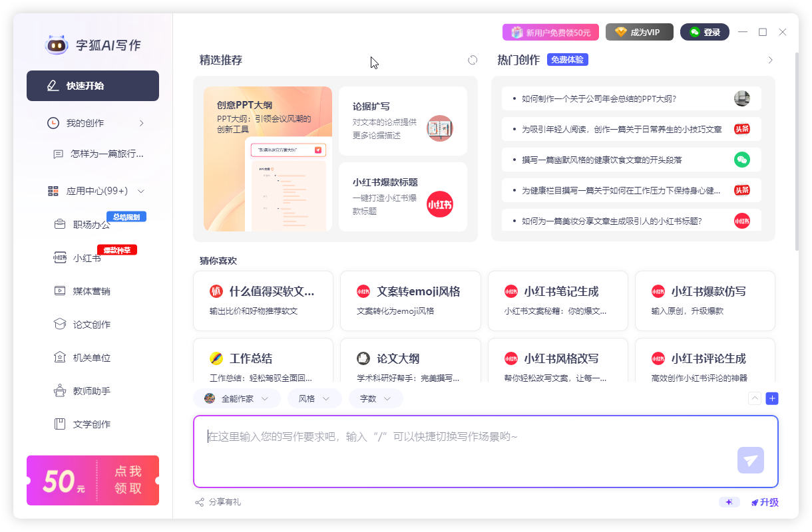Click the 字狐AI写作 fox logo
The width and height of the screenshot is (812, 532).
[57, 45]
